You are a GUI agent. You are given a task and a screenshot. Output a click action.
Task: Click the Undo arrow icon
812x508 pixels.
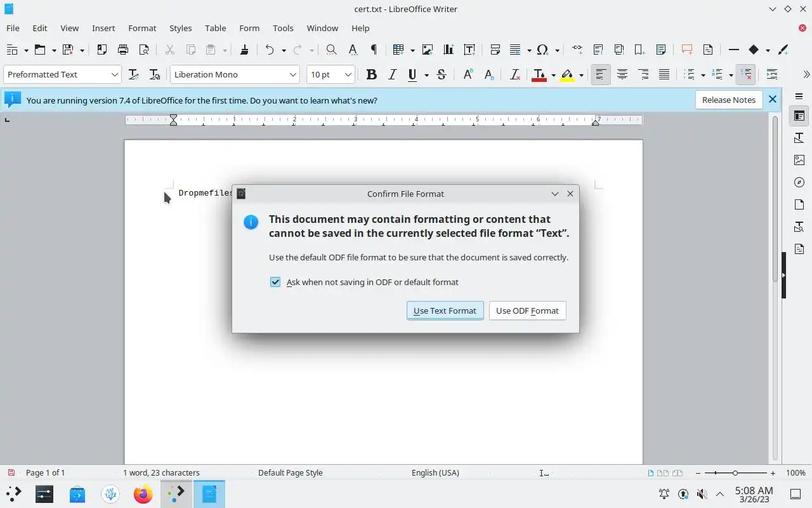point(270,50)
